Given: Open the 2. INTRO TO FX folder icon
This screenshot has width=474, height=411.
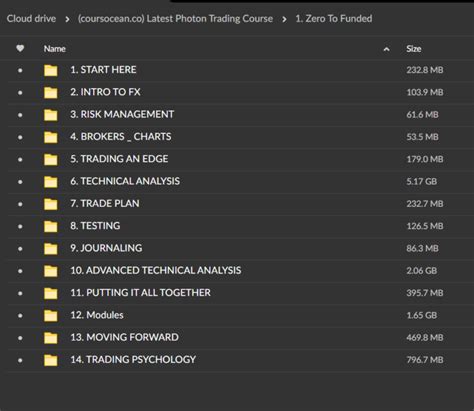Looking at the screenshot, I should click(x=51, y=93).
